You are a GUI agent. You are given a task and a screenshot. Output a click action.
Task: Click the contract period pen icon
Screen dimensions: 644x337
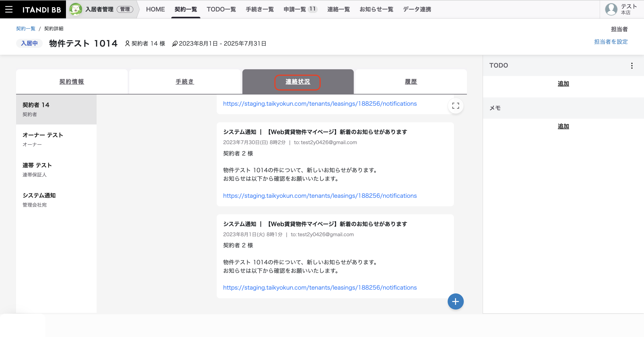175,44
